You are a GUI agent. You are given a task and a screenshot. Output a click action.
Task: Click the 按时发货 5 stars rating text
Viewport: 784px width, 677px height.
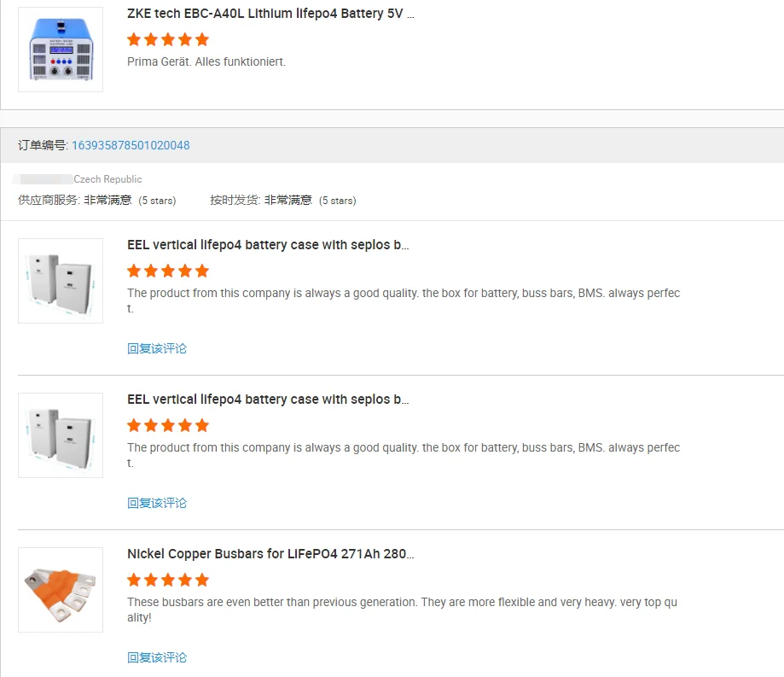click(x=337, y=201)
